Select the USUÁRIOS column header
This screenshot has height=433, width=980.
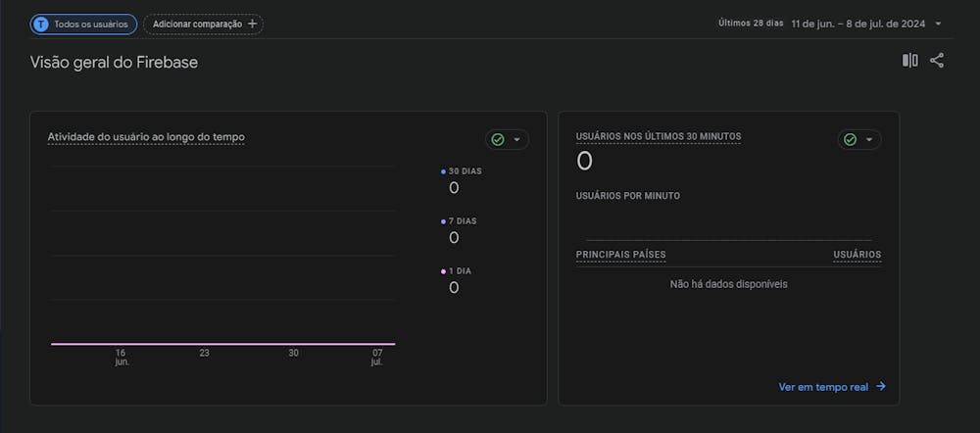[857, 255]
